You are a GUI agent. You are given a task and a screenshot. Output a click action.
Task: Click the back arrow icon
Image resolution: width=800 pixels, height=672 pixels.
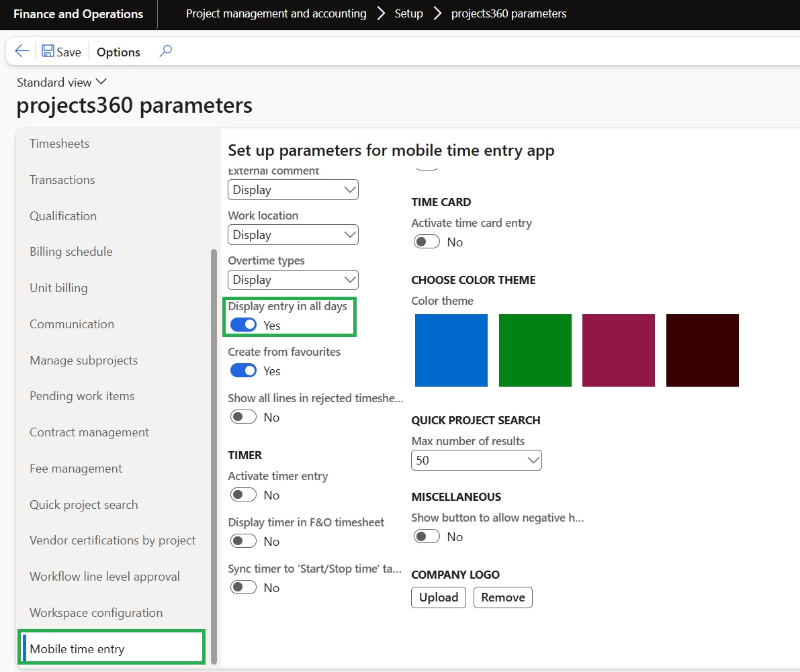pos(21,52)
